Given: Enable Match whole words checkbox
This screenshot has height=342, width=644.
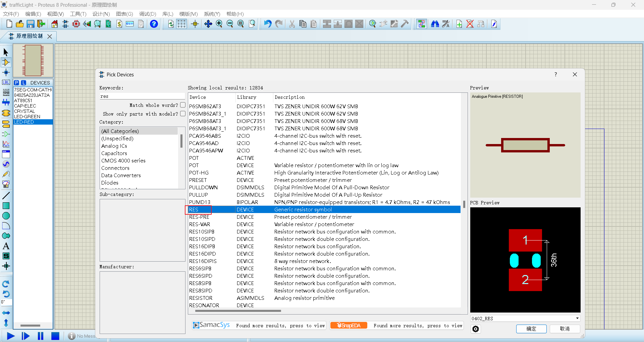Looking at the screenshot, I should (183, 105).
